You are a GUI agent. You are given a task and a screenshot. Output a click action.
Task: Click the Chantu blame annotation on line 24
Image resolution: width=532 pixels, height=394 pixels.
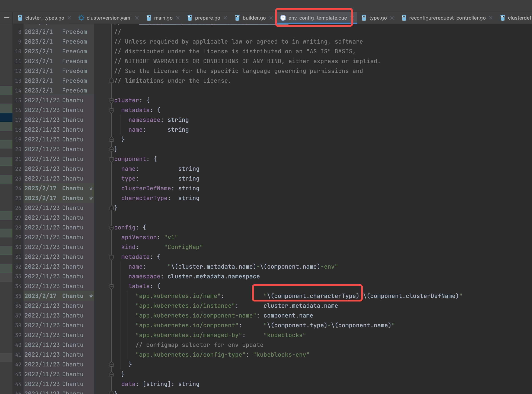point(72,188)
